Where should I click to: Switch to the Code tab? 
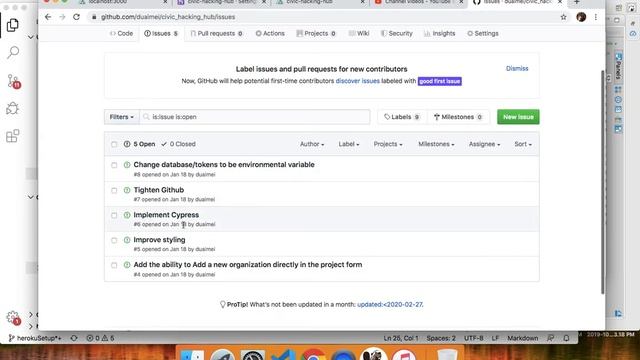(x=121, y=33)
